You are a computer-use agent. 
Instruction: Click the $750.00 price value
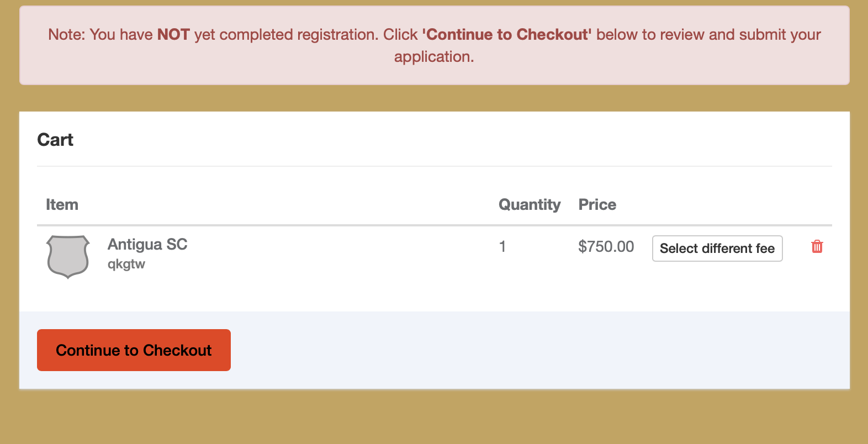tap(606, 246)
